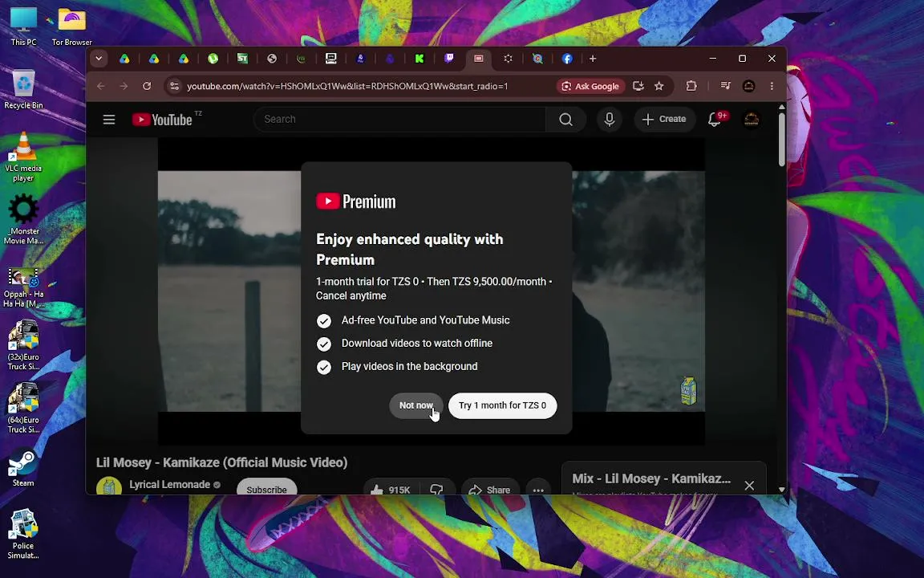Open the YouTube hamburger guide menu
Viewport: 924px width, 578px height.
109,120
